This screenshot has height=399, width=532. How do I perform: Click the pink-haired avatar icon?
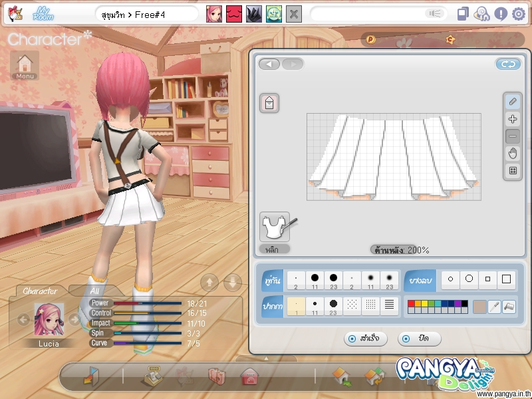214,14
